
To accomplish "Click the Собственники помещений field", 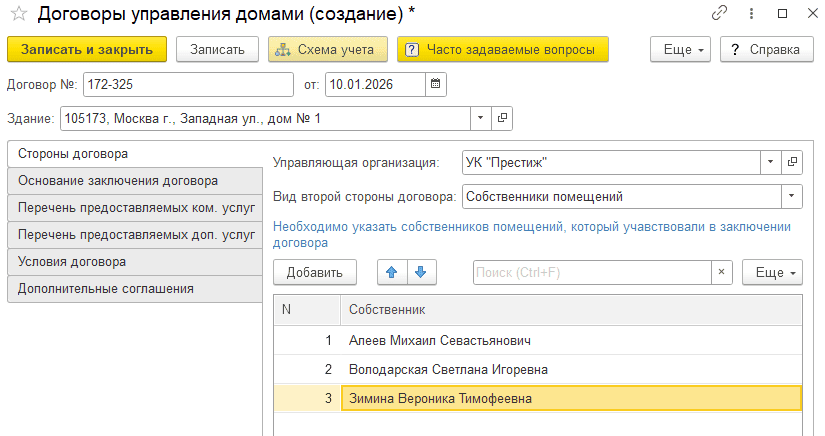I will pyautogui.click(x=622, y=196).
